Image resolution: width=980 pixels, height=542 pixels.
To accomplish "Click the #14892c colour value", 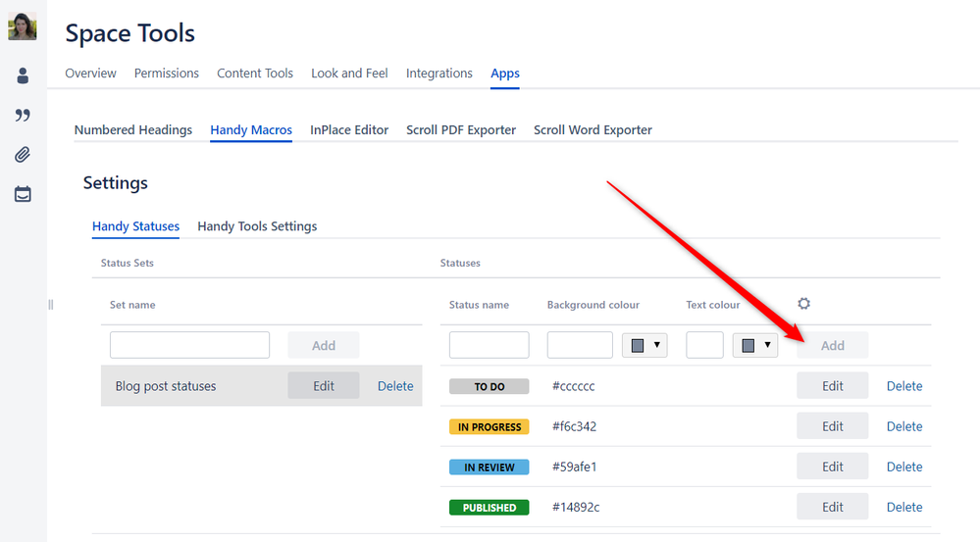I will [x=576, y=507].
